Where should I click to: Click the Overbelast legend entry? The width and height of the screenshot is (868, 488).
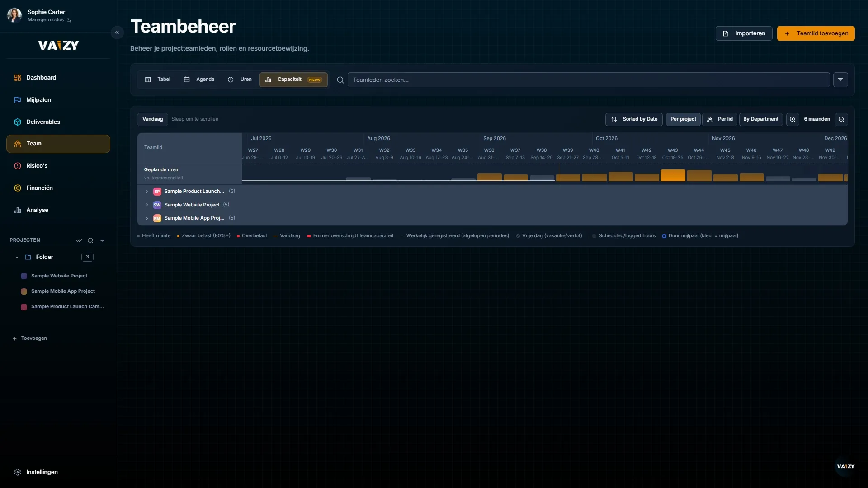point(252,236)
